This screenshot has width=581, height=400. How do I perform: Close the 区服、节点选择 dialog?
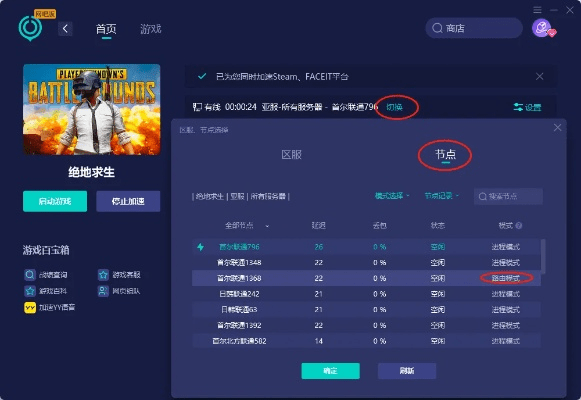click(557, 128)
